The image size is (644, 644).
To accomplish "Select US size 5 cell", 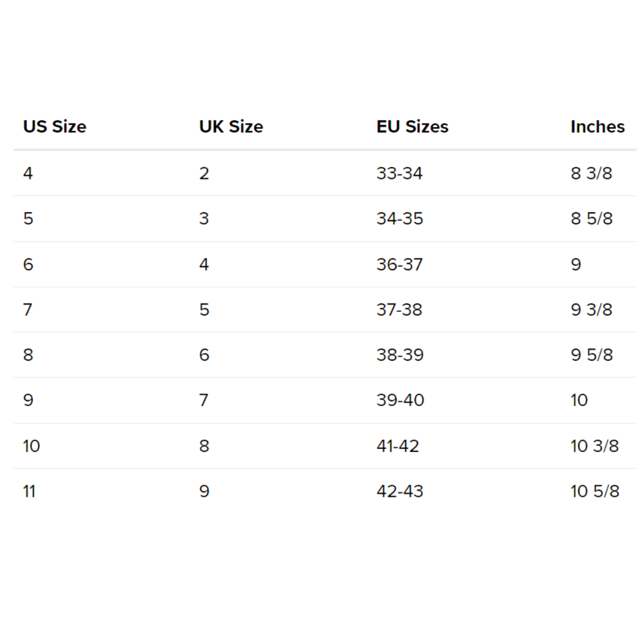I will click(x=28, y=219).
